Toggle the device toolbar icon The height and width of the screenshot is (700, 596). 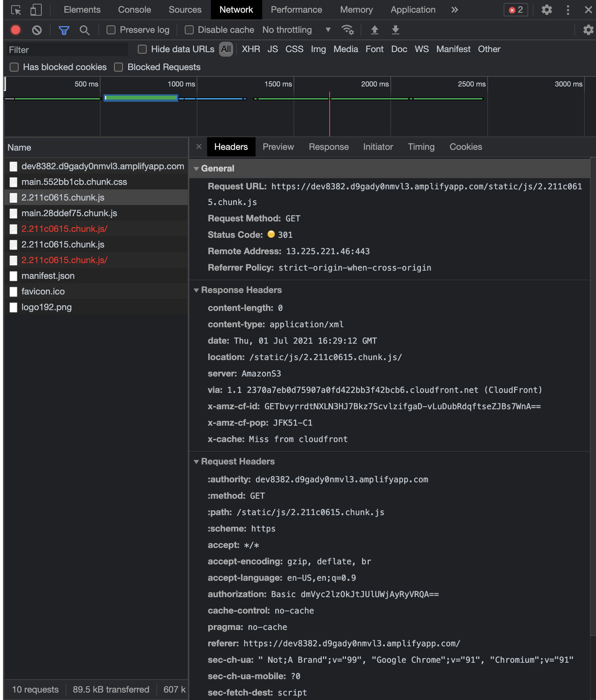point(36,10)
